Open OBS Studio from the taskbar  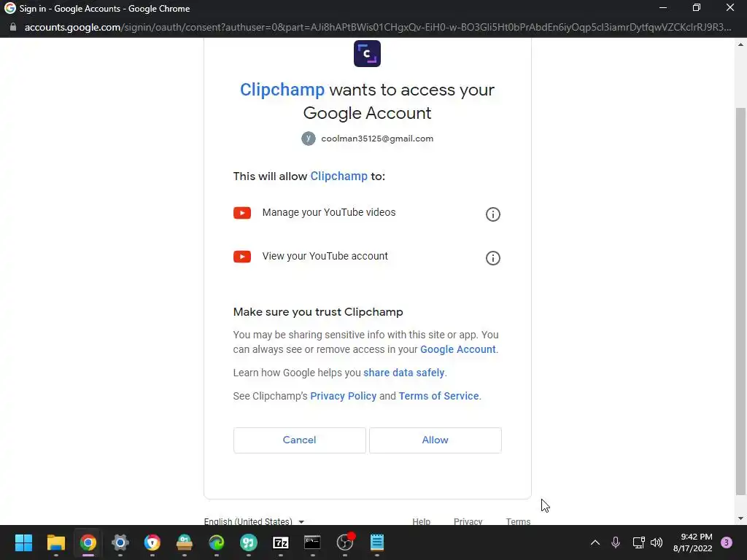point(345,542)
